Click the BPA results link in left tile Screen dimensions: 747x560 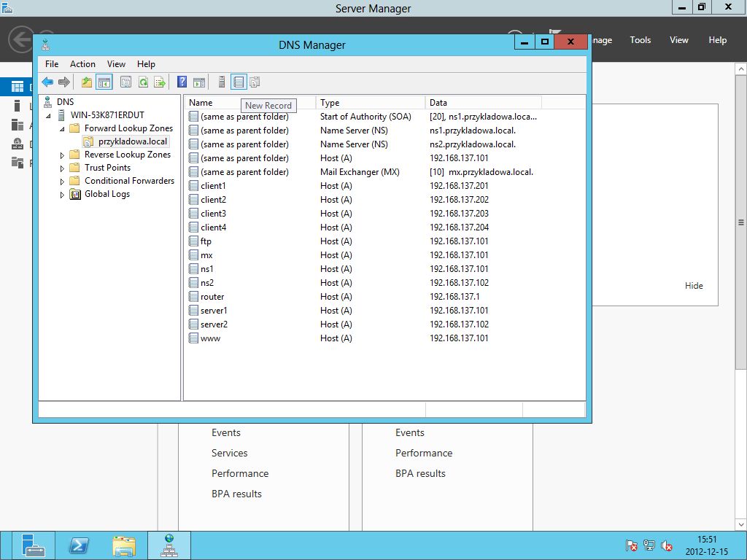pos(236,494)
